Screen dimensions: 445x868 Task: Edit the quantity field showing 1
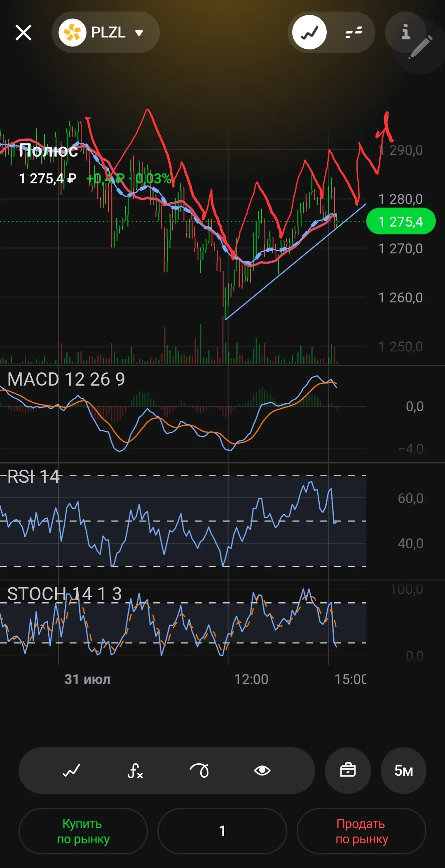tap(222, 831)
